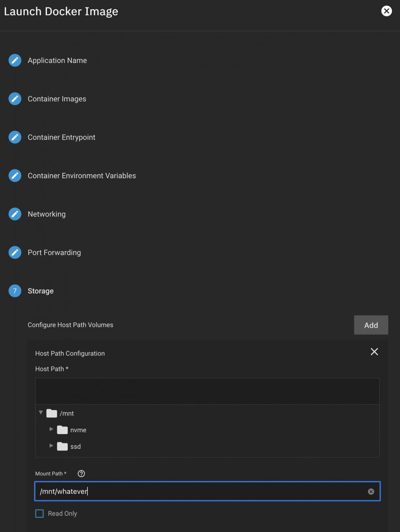Open the Mount Path help tooltip icon
400x532 pixels.
pyautogui.click(x=81, y=473)
